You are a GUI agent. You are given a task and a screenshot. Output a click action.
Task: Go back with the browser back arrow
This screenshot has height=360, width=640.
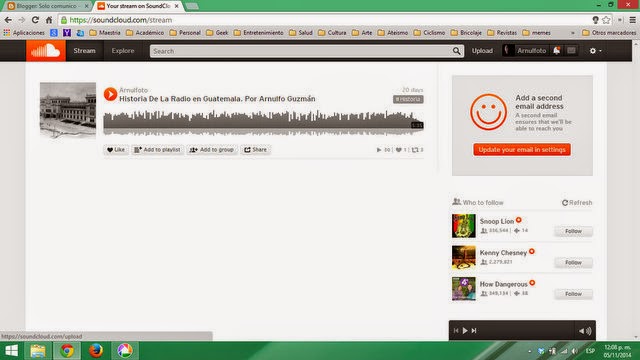8,20
